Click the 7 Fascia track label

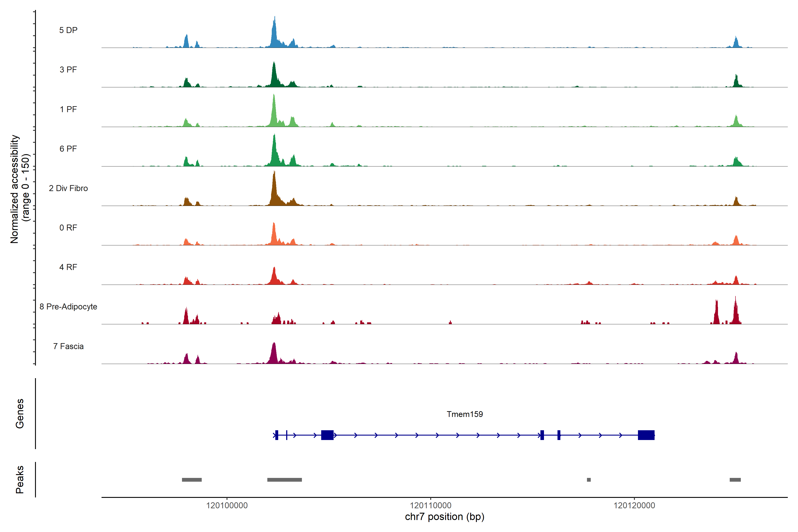tap(68, 346)
